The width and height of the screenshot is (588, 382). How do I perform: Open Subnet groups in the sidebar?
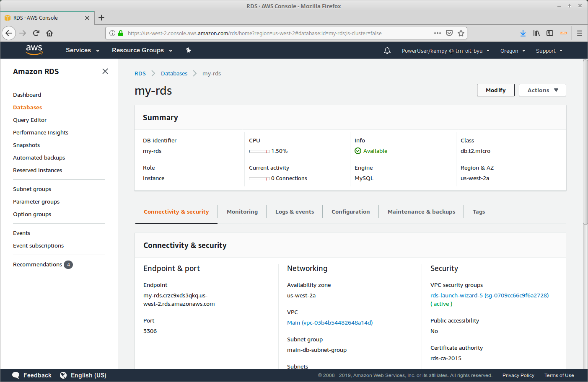tap(32, 189)
